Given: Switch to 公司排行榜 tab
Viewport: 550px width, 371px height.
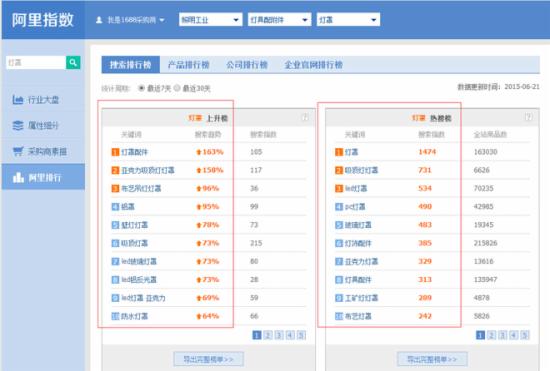Looking at the screenshot, I should [x=247, y=65].
